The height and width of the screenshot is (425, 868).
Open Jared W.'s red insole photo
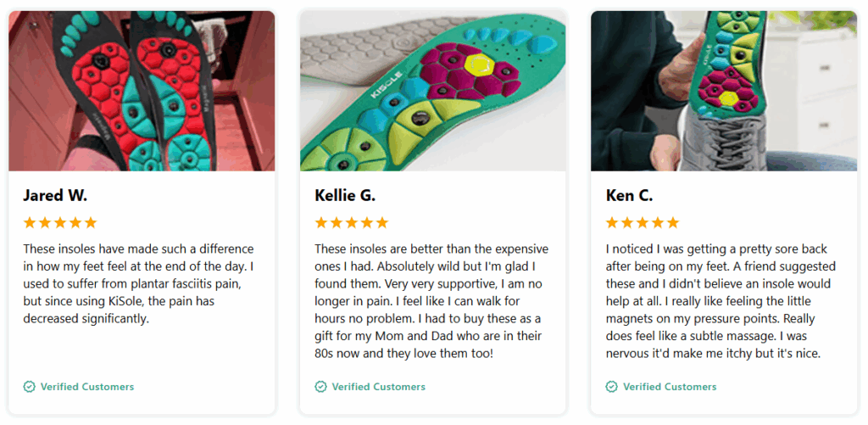142,91
